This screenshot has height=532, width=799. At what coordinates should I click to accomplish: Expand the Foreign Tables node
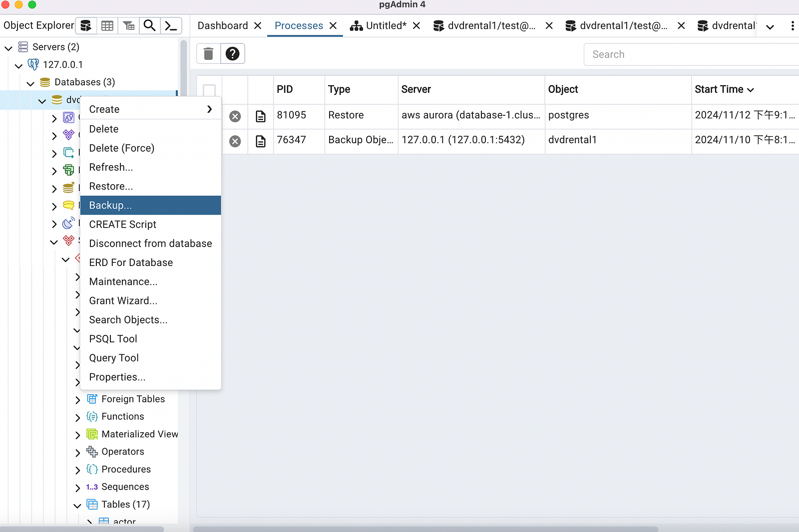[x=77, y=400]
